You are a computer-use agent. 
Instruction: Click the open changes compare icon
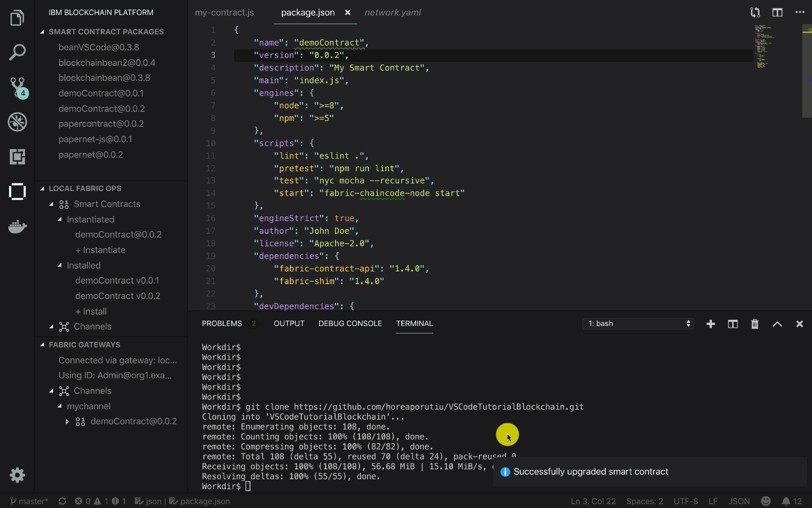[755, 13]
